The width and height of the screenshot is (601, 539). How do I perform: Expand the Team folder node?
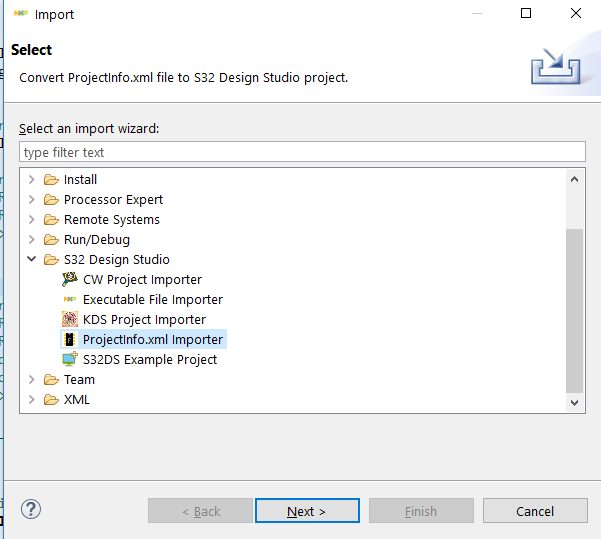click(32, 380)
